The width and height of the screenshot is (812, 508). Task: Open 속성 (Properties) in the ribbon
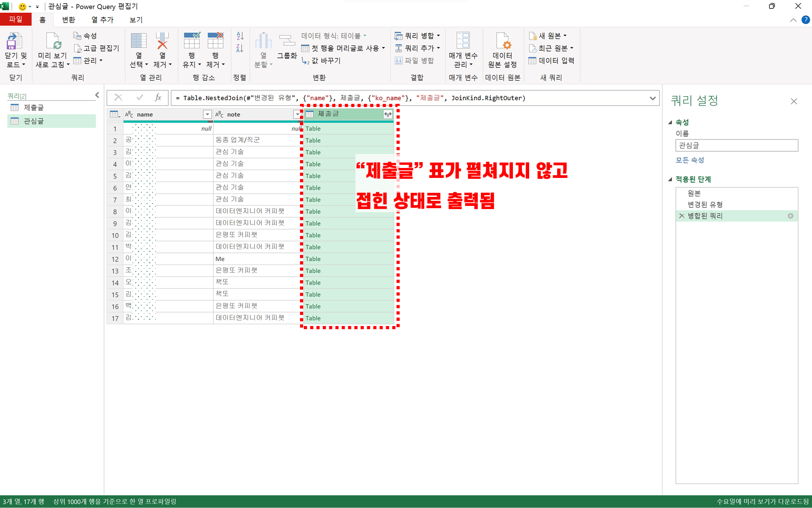[x=85, y=36]
